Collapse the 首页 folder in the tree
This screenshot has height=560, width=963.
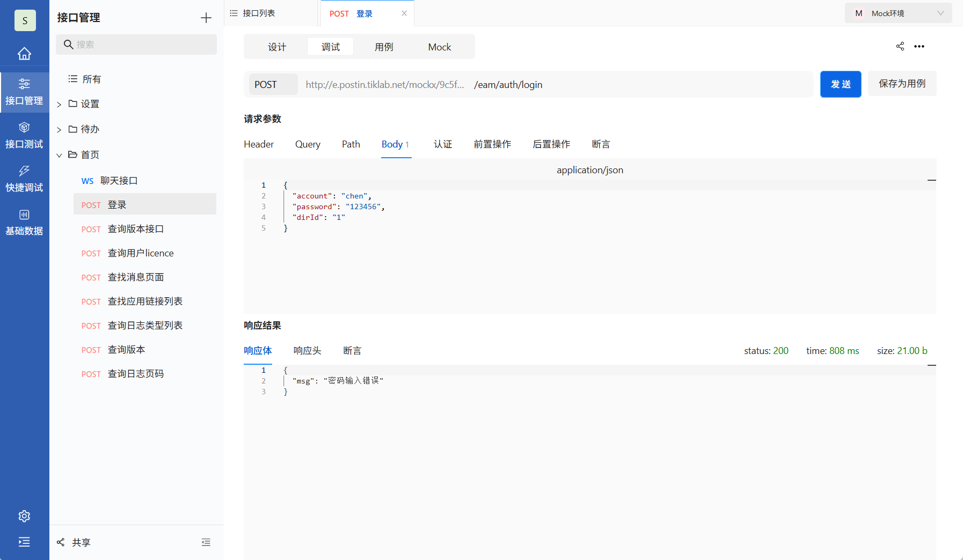coord(59,154)
